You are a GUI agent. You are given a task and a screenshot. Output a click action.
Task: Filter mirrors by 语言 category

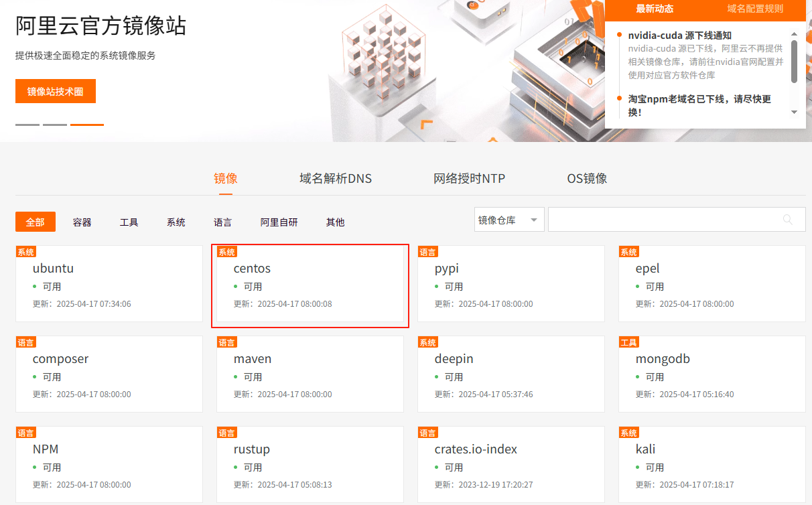coord(223,222)
